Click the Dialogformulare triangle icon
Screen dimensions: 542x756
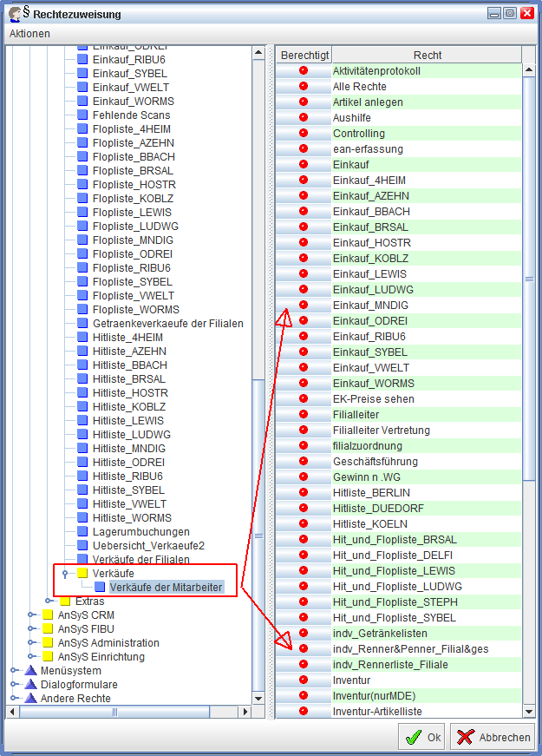click(30, 685)
